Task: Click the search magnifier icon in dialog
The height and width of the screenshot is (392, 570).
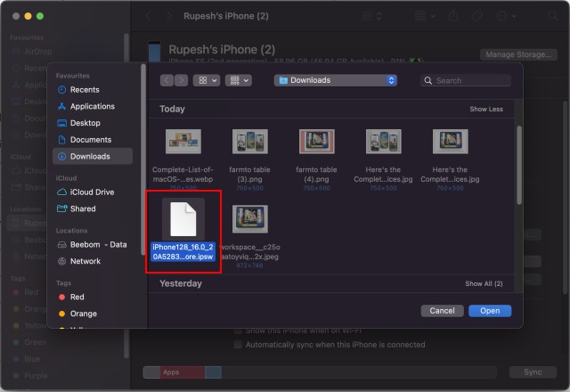Action: 428,80
